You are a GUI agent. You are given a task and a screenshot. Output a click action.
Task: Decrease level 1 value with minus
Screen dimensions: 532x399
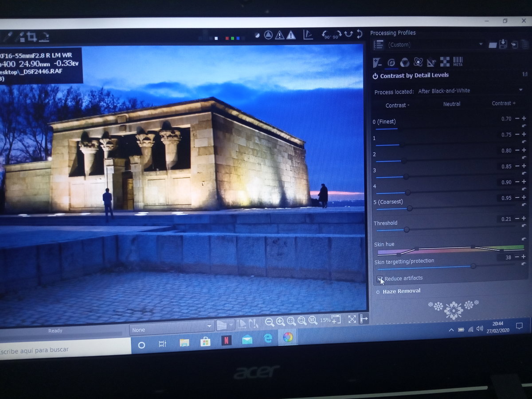[517, 134]
